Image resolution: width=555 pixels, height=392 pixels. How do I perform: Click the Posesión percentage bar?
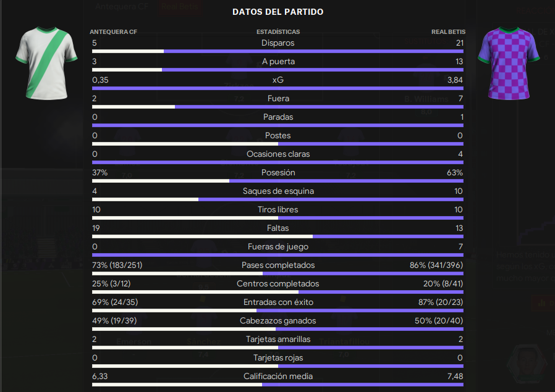277,181
